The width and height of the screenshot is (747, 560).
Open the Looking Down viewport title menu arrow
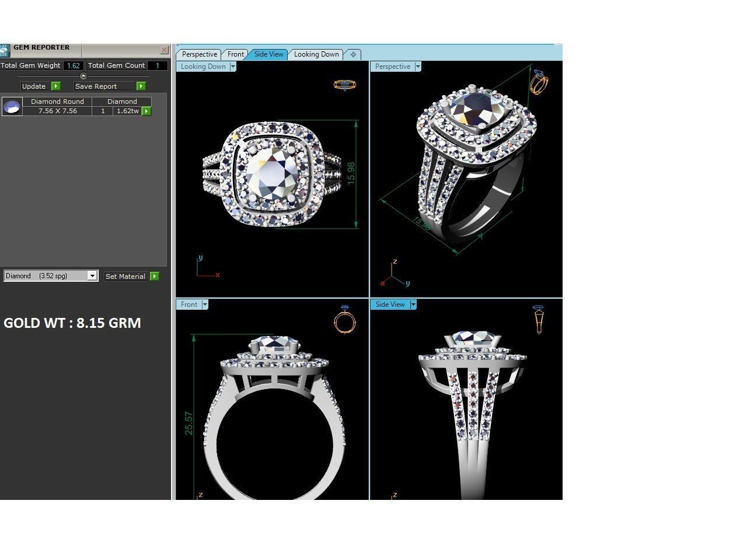233,66
